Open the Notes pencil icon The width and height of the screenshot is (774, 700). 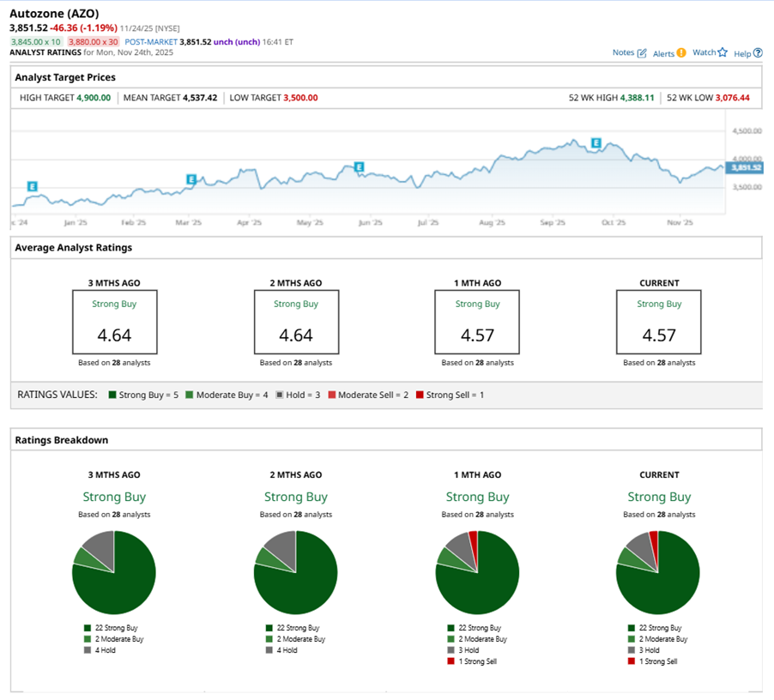pos(641,53)
